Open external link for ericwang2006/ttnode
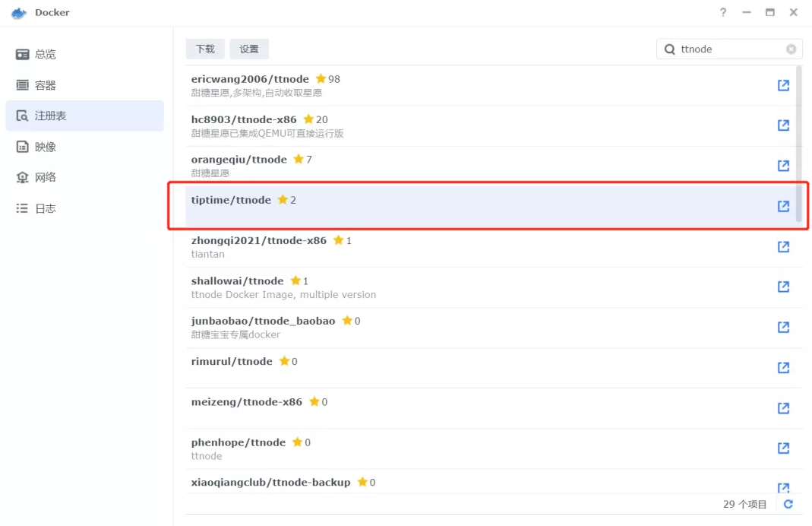Image resolution: width=812 pixels, height=526 pixels. click(x=783, y=85)
